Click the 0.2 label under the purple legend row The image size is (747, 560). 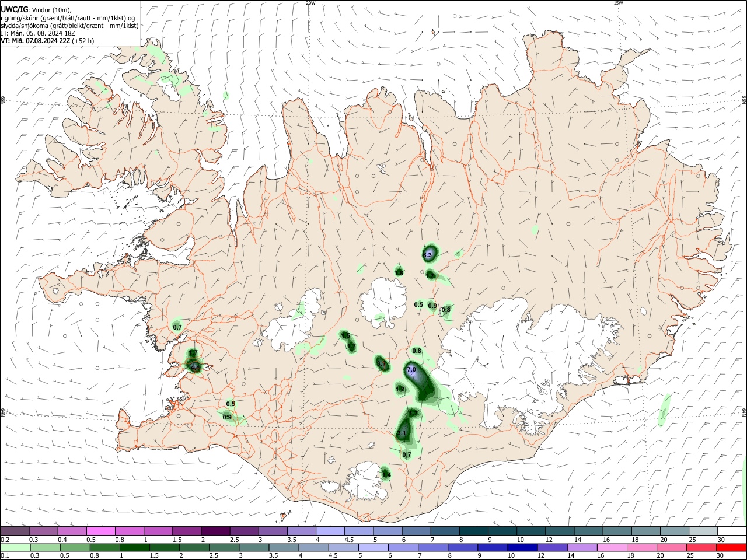click(x=5, y=540)
